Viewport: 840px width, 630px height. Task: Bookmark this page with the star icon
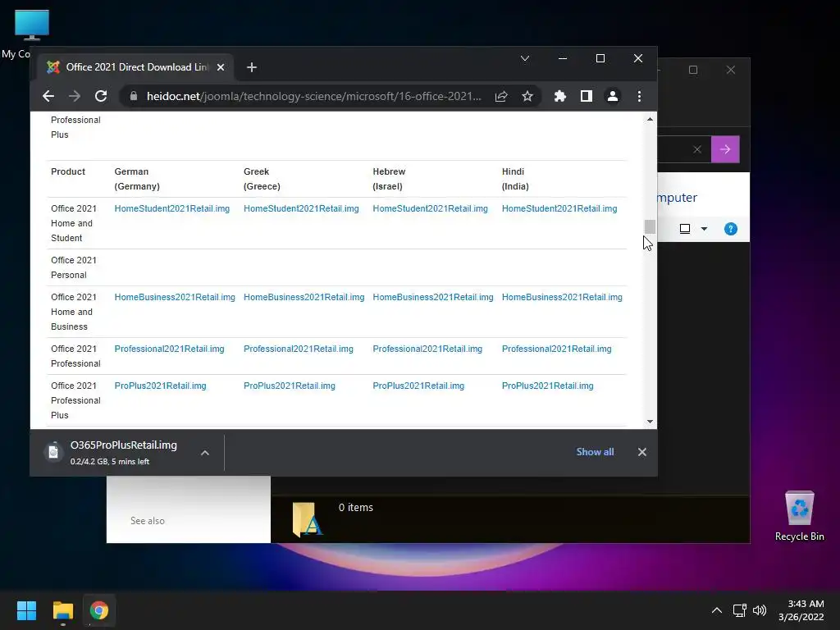[x=527, y=97]
